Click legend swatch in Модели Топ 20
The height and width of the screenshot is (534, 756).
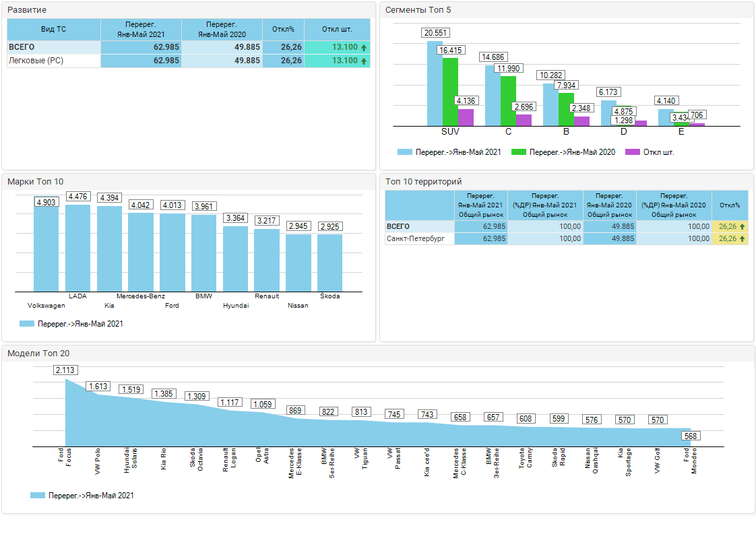38,496
